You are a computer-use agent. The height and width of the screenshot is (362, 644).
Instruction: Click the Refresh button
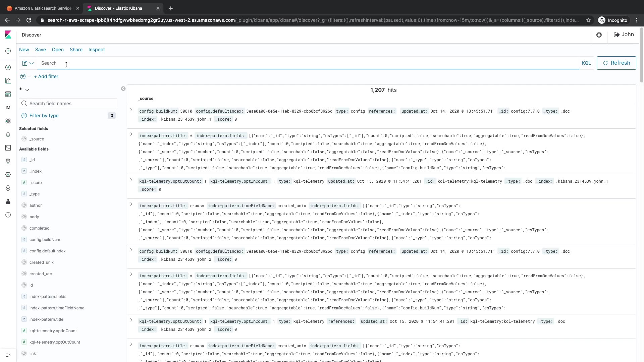point(616,63)
